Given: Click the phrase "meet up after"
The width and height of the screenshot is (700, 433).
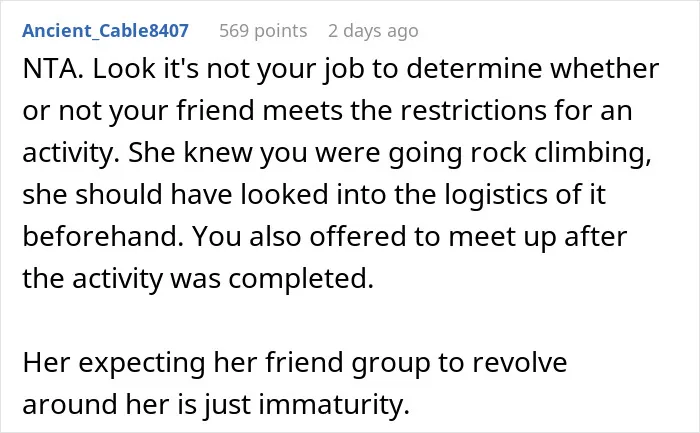Looking at the screenshot, I should pyautogui.click(x=538, y=237).
